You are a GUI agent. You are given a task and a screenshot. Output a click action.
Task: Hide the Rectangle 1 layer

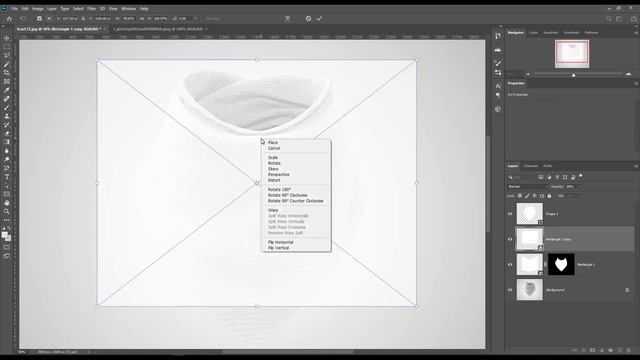[x=510, y=264]
